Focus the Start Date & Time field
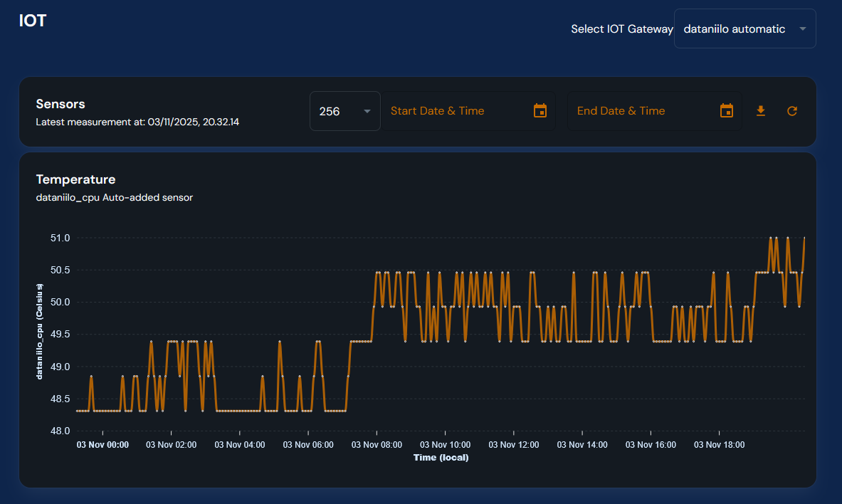The width and height of the screenshot is (842, 504). pyautogui.click(x=456, y=111)
